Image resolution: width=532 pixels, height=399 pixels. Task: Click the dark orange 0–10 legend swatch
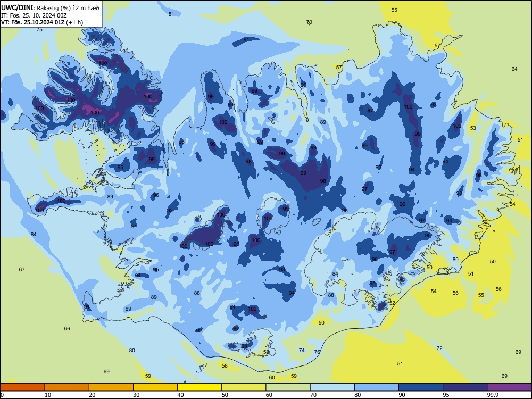click(22, 387)
